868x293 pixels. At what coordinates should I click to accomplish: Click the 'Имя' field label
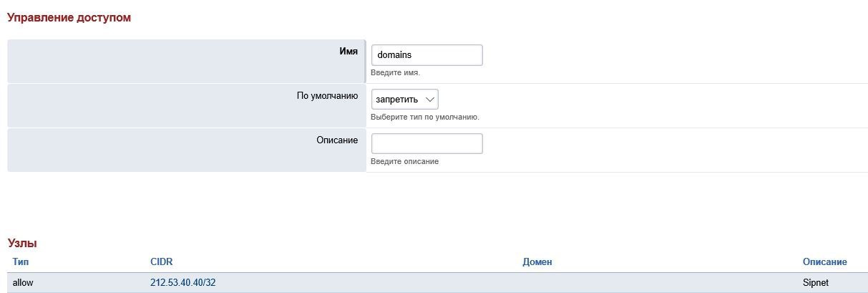point(348,52)
